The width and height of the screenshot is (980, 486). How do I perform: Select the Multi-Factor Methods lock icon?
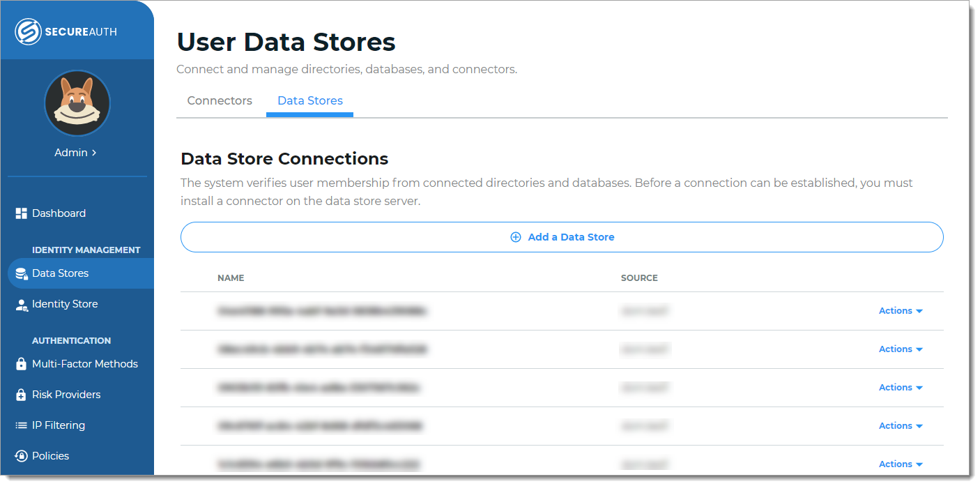click(20, 363)
